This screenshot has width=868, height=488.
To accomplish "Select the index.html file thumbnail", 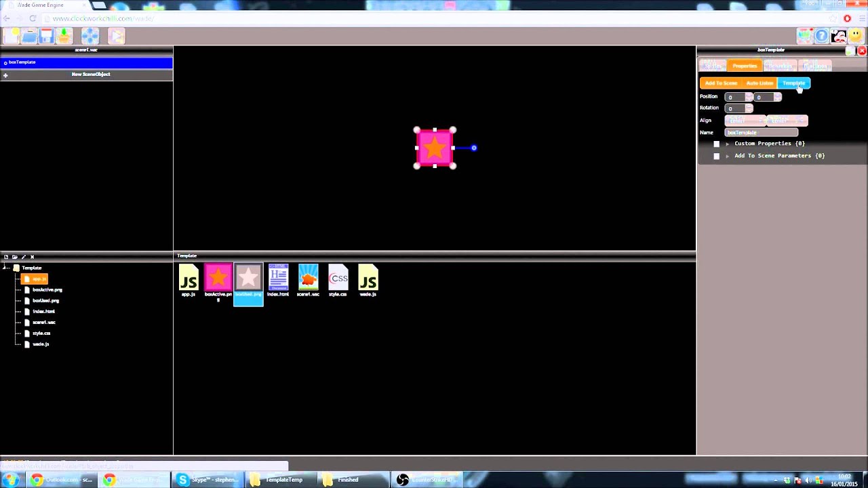I will point(278,281).
